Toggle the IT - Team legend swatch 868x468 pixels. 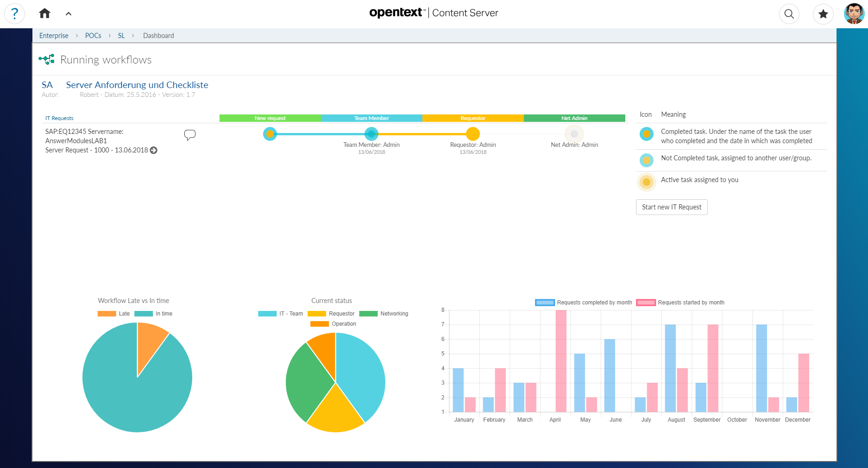pos(267,314)
